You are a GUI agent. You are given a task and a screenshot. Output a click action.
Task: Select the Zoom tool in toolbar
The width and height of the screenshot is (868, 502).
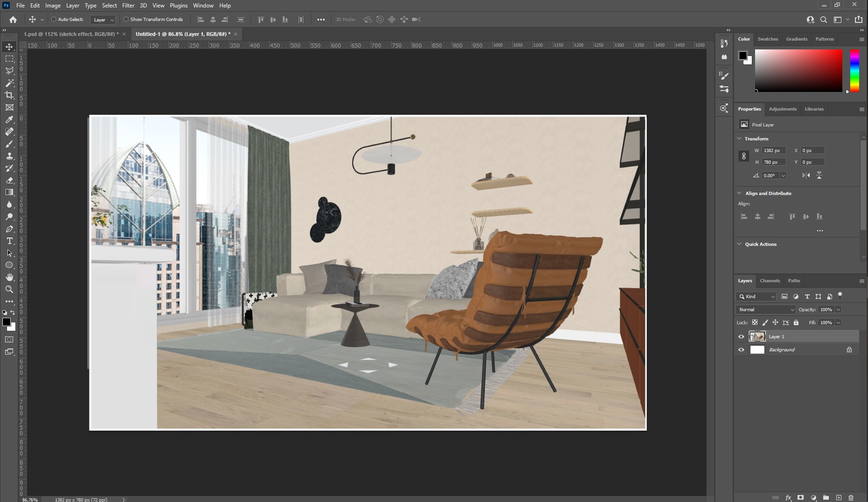tap(9, 289)
